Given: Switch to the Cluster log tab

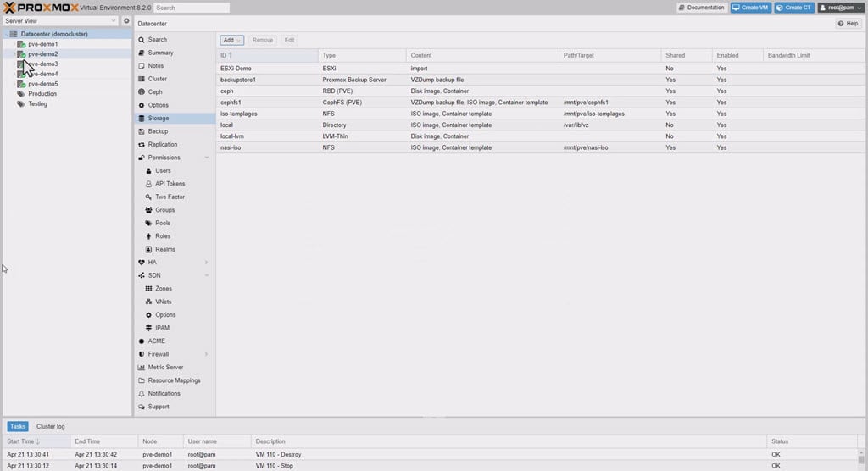Looking at the screenshot, I should click(50, 427).
